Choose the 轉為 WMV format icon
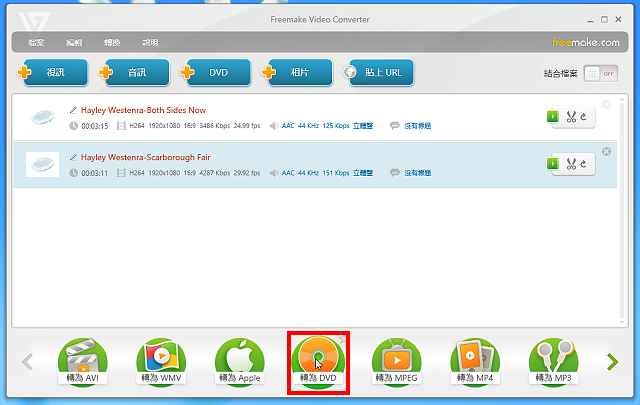Screen dimensions: 640x405 point(161,362)
